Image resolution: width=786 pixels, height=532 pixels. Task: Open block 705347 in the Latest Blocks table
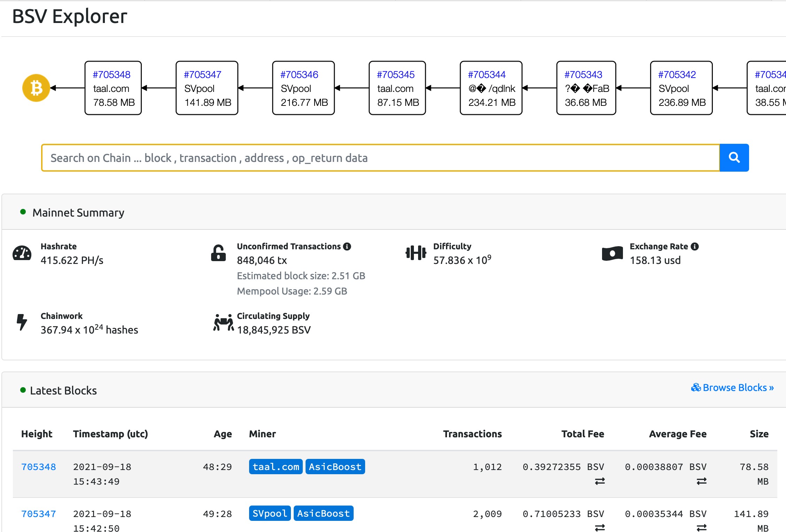click(x=39, y=514)
